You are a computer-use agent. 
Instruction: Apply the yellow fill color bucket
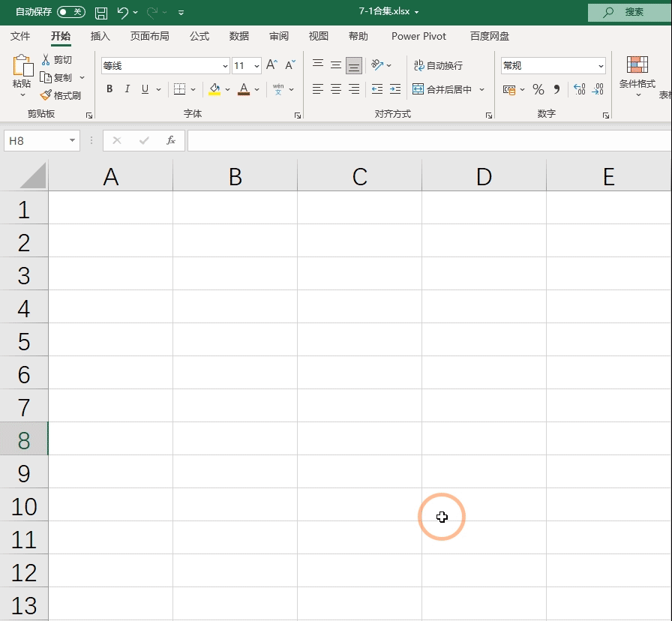214,89
